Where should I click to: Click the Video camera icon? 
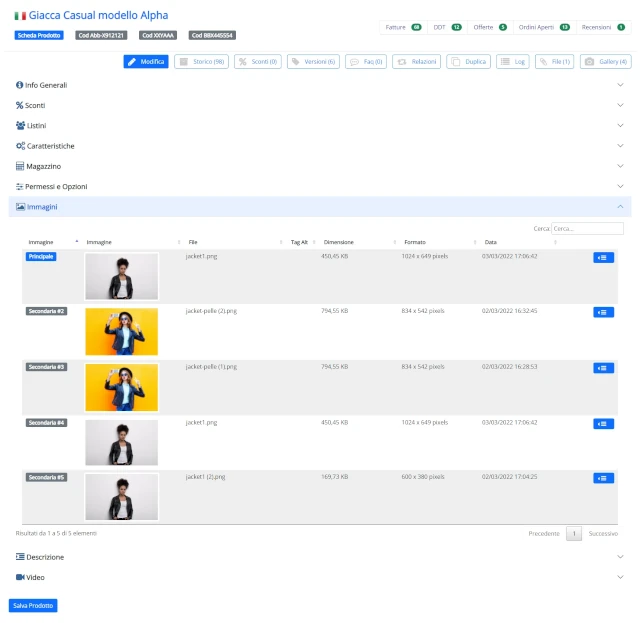20,577
